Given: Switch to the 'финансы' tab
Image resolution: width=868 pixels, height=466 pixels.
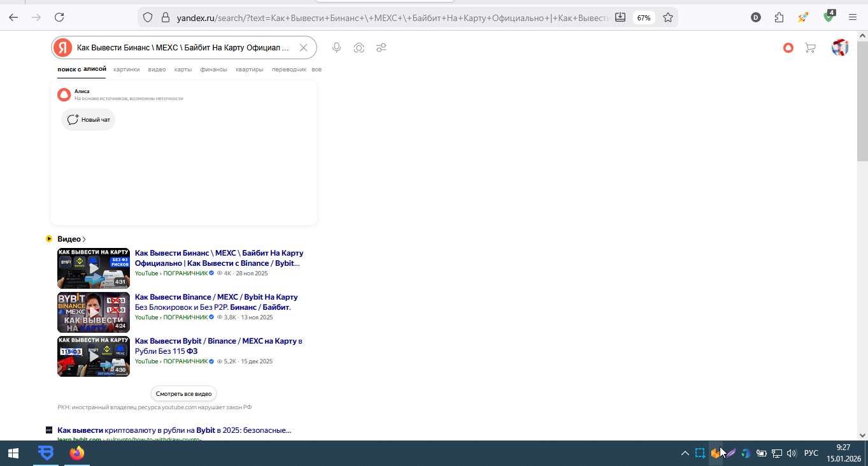Looking at the screenshot, I should coord(213,69).
